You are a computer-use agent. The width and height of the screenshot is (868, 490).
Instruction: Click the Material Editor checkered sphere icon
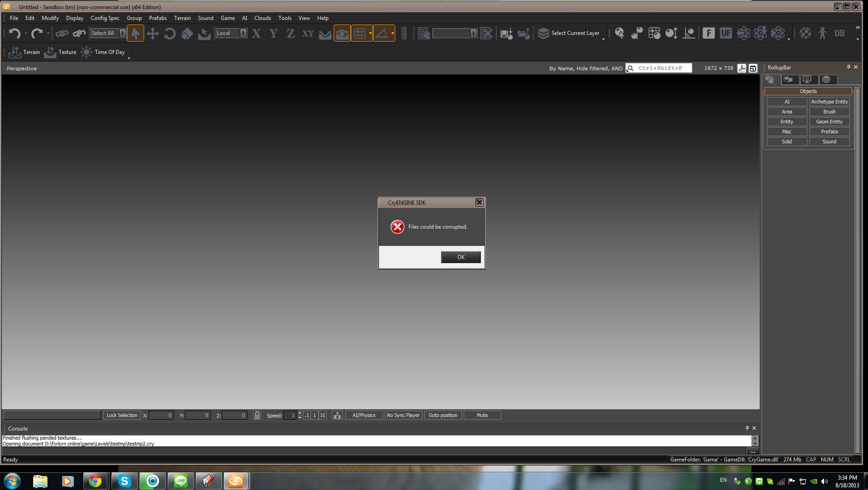[x=805, y=33]
